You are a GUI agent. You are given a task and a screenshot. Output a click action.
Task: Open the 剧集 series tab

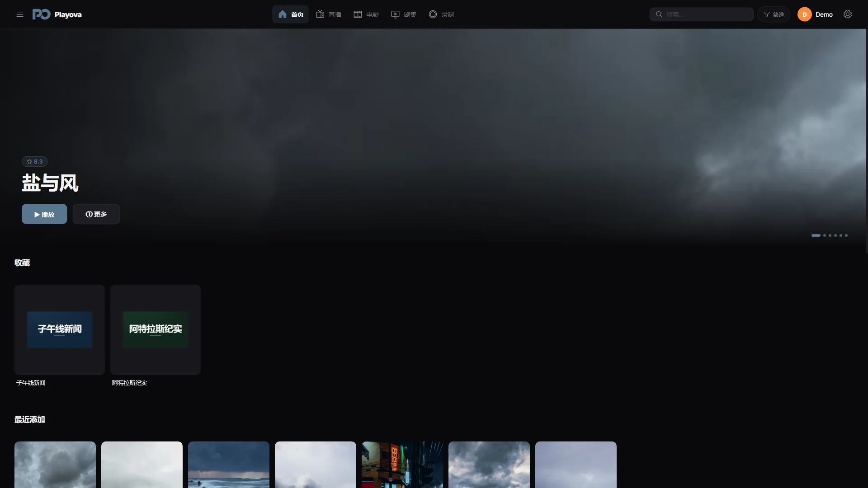404,14
